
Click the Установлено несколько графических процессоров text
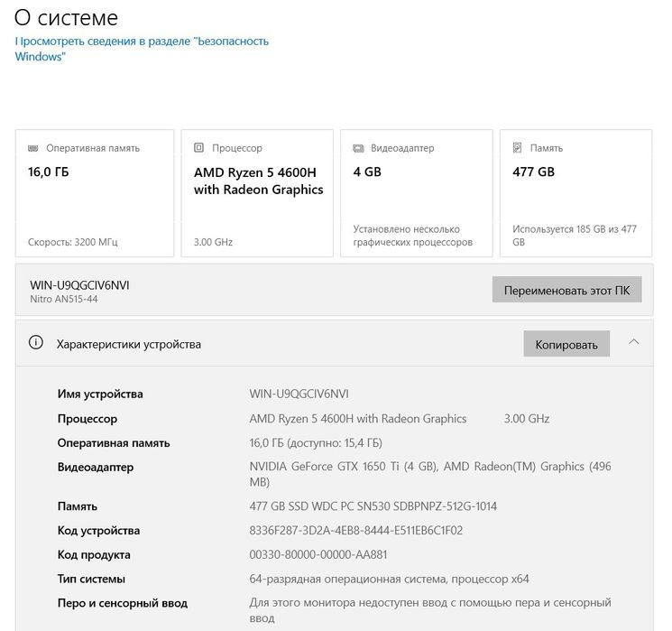(x=413, y=236)
